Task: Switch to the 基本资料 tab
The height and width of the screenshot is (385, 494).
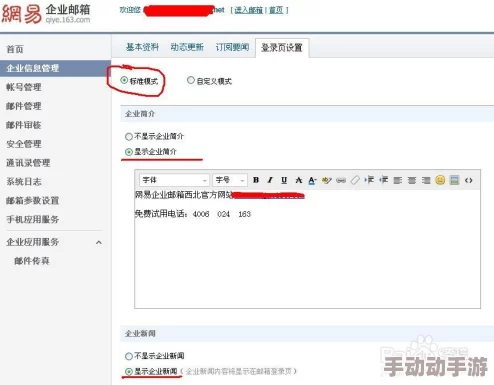Action: click(x=142, y=47)
